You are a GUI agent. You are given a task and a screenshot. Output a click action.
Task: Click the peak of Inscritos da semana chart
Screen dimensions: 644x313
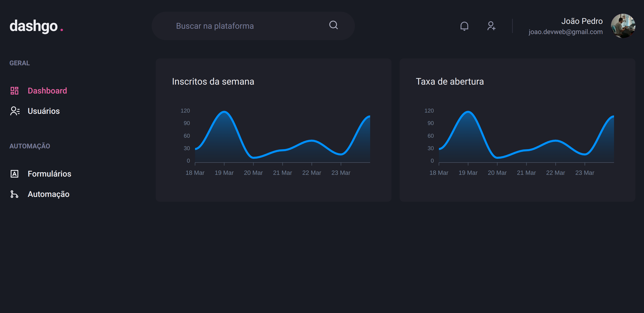click(224, 112)
